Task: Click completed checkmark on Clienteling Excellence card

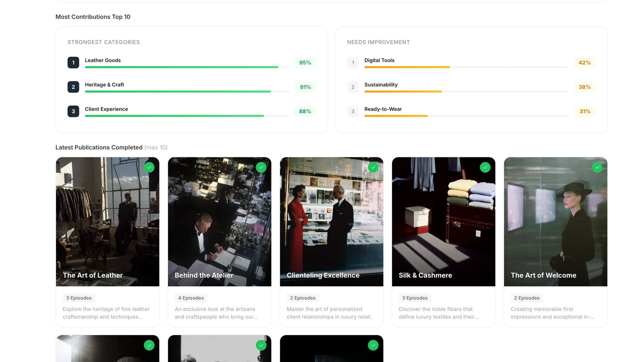Action: 373,167
